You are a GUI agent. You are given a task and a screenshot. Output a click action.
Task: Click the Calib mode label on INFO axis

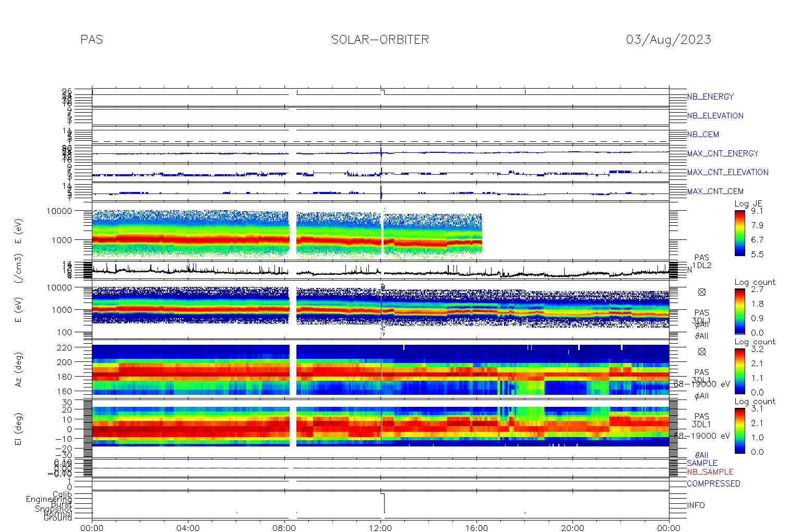[x=62, y=494]
